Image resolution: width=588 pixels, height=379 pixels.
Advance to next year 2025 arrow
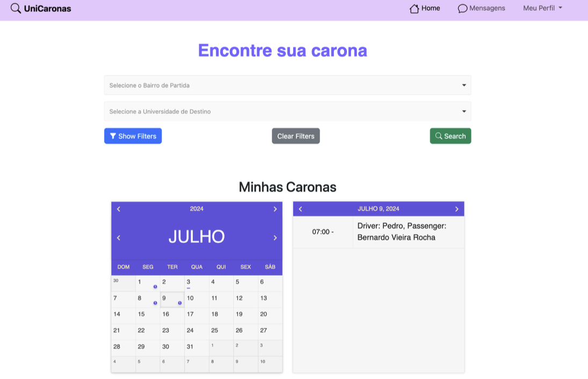pos(275,209)
